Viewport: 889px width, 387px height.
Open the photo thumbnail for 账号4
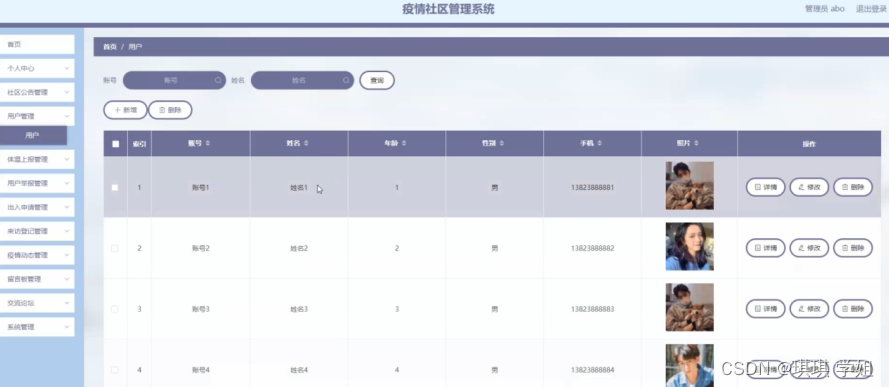pos(689,365)
